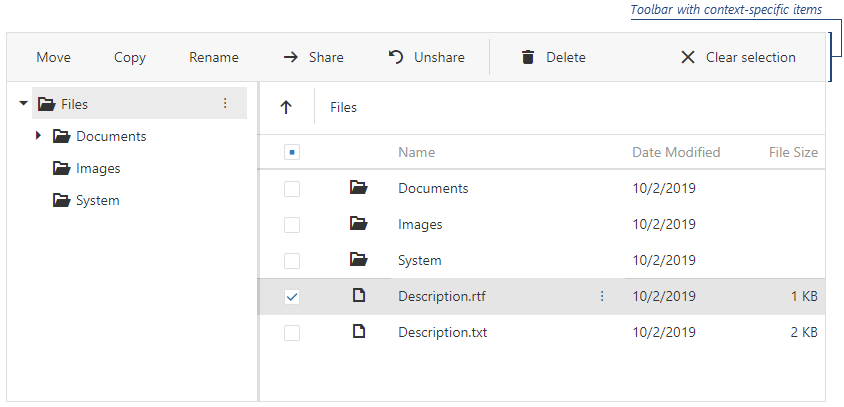
Task: Check the Documents folder row checkbox
Action: [292, 189]
